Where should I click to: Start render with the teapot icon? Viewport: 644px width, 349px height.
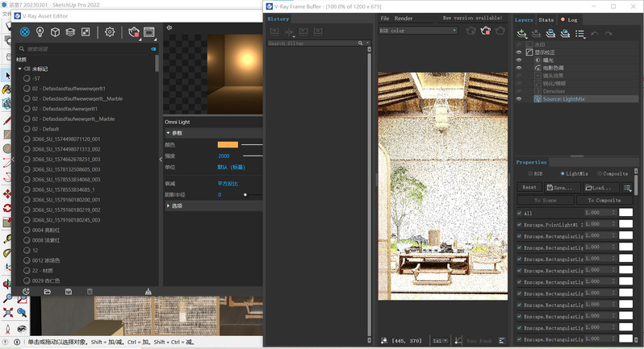point(133,32)
